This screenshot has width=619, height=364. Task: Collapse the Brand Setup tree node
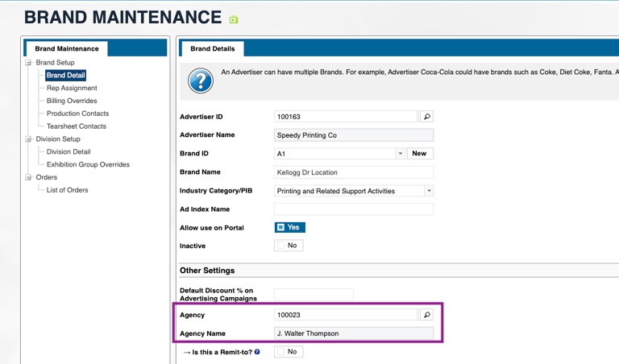pyautogui.click(x=29, y=63)
